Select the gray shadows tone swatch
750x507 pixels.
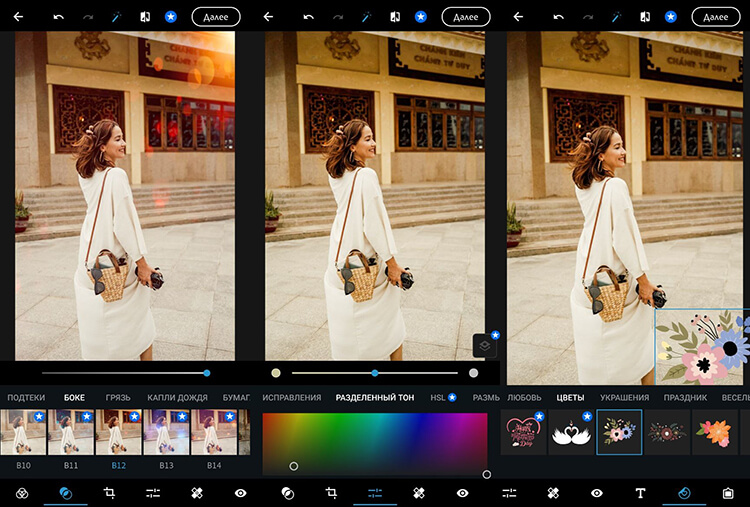[x=474, y=373]
